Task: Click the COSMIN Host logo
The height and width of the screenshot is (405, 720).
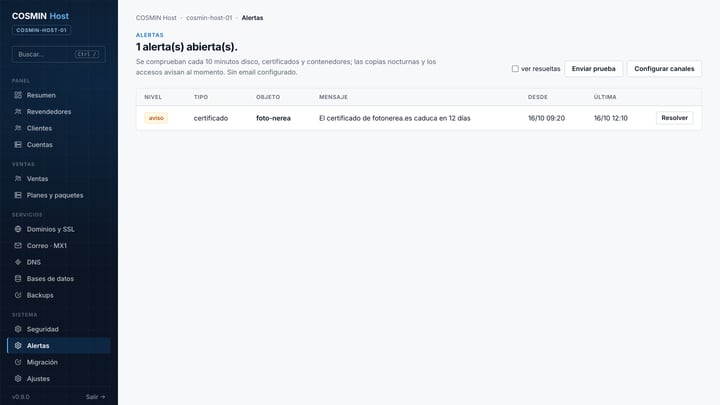Action: pos(40,16)
